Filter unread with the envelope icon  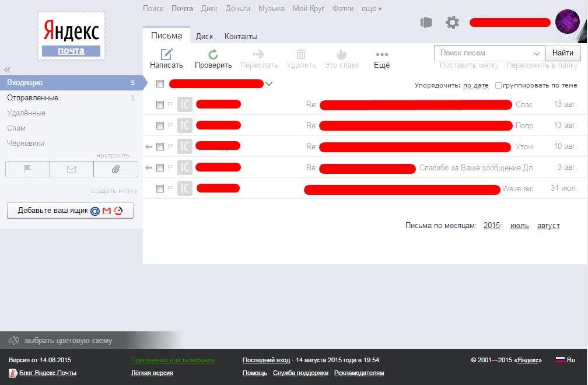71,169
